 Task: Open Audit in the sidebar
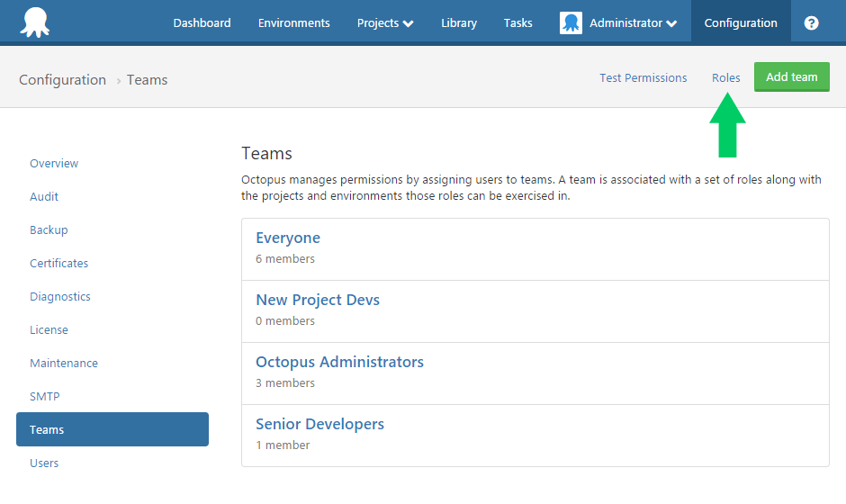point(44,197)
